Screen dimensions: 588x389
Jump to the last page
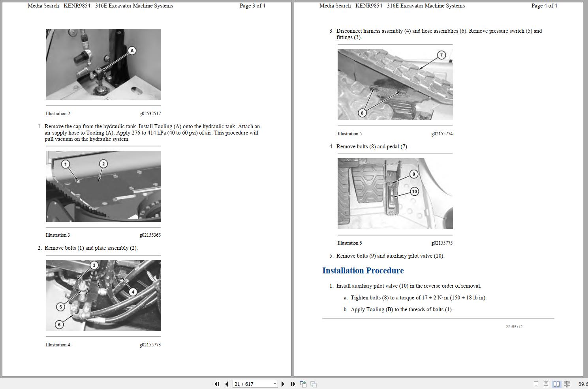[x=293, y=384]
